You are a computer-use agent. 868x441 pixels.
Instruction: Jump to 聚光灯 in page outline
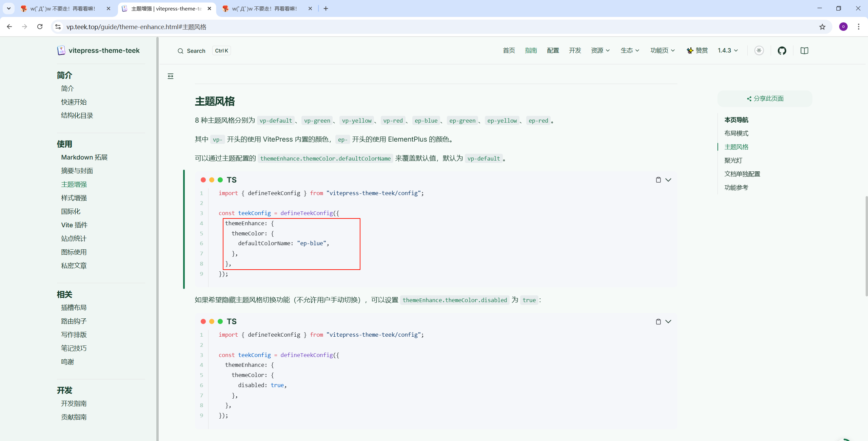(733, 161)
